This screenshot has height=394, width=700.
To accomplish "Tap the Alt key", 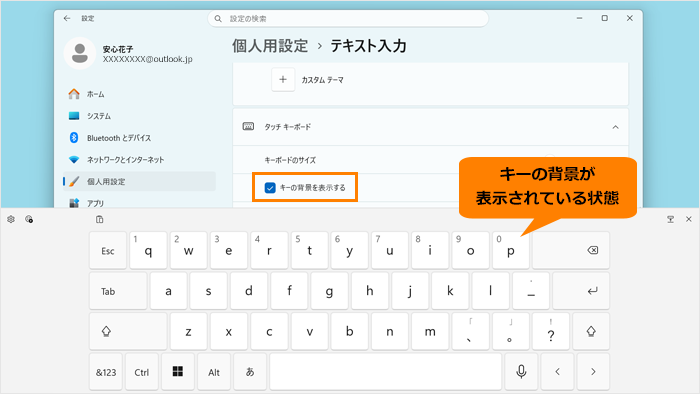I will click(214, 372).
